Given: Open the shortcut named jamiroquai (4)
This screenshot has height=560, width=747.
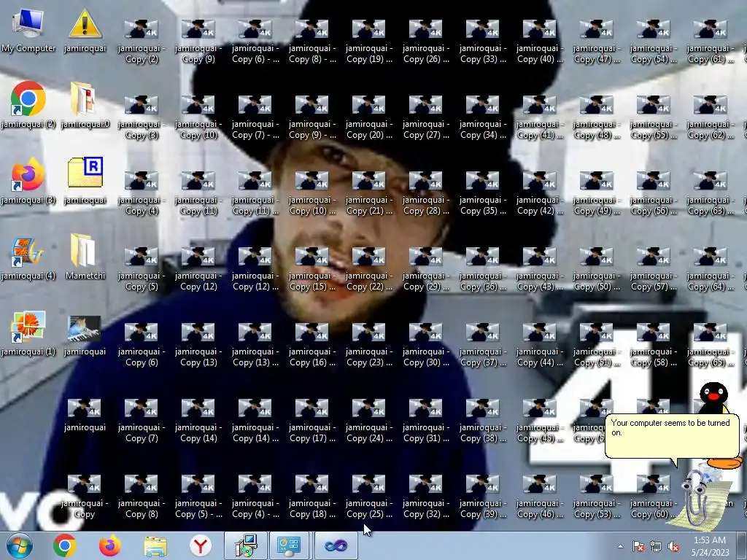Looking at the screenshot, I should click(28, 257).
